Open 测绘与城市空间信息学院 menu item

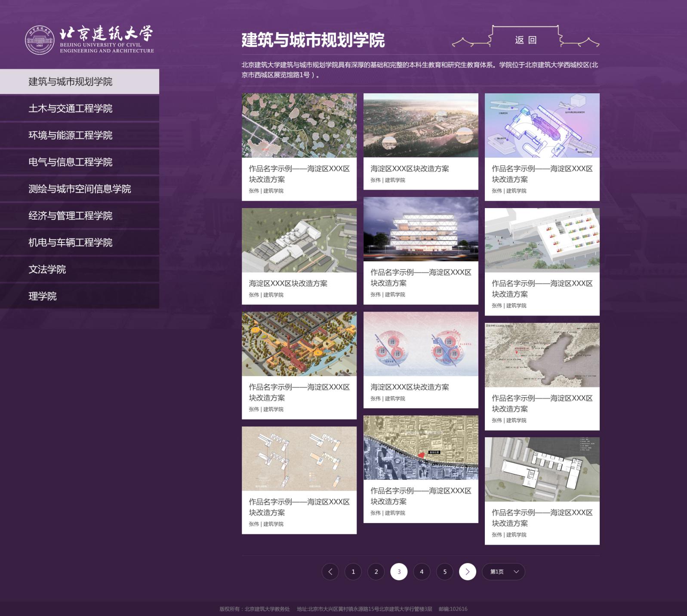pyautogui.click(x=80, y=189)
